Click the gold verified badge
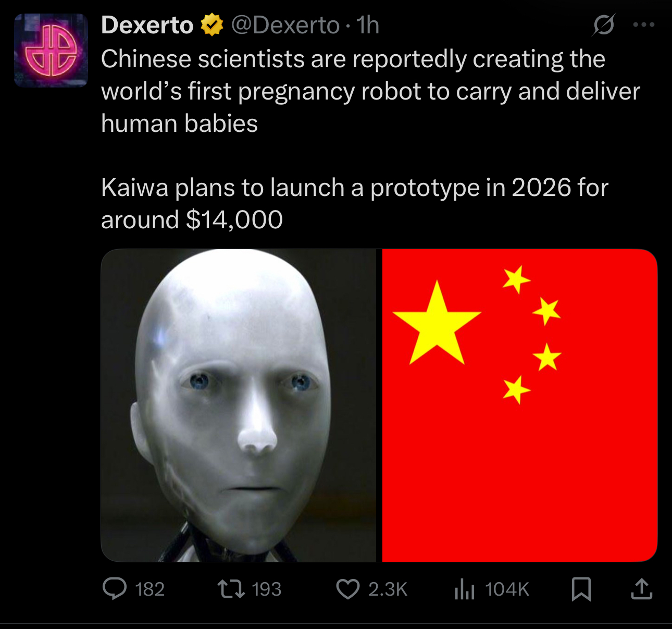 (211, 25)
